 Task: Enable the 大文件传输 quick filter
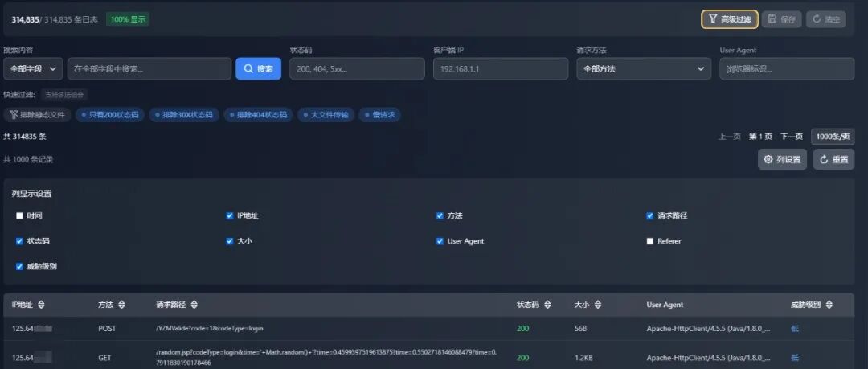[326, 115]
